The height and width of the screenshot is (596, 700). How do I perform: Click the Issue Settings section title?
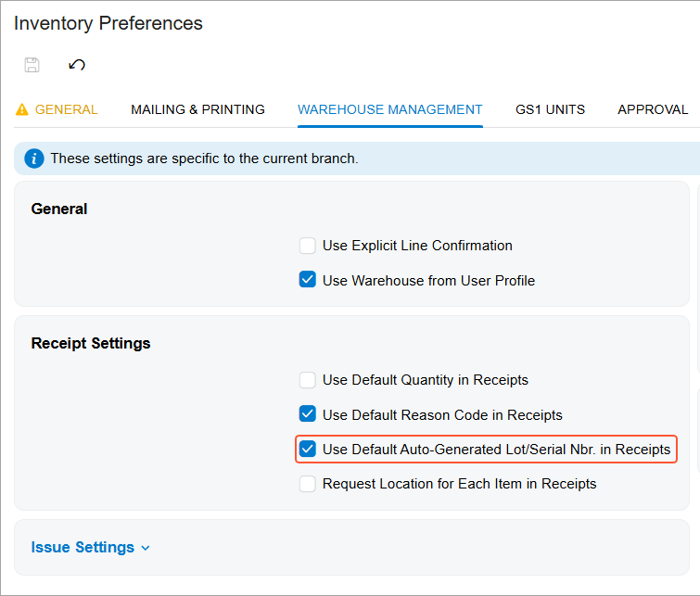pos(83,548)
